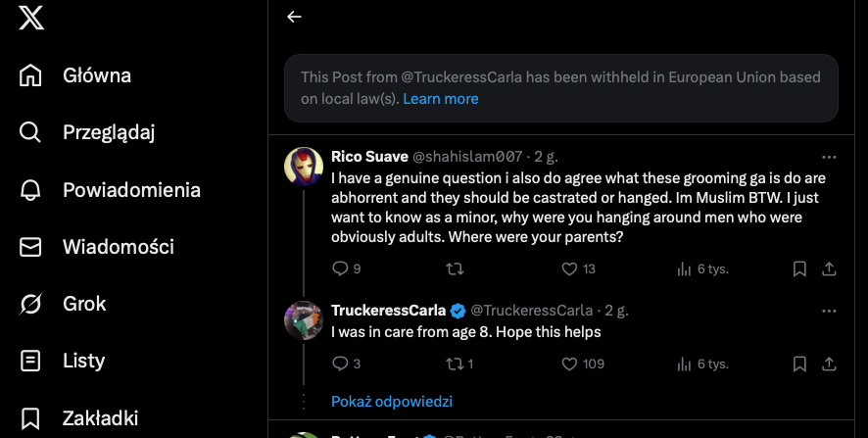This screenshot has height=438, width=868.
Task: Open more options on Rico Suave's post
Action: [829, 157]
